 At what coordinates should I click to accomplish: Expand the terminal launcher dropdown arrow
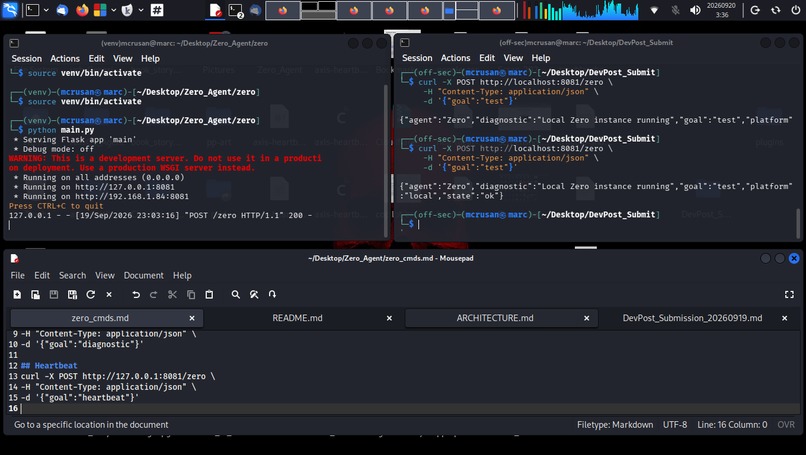pyautogui.click(x=46, y=10)
